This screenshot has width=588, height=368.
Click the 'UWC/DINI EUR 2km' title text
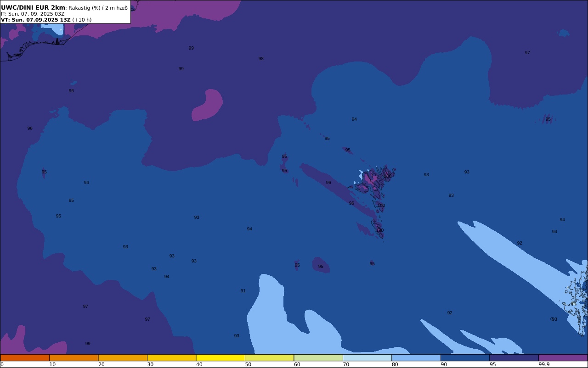pos(33,8)
